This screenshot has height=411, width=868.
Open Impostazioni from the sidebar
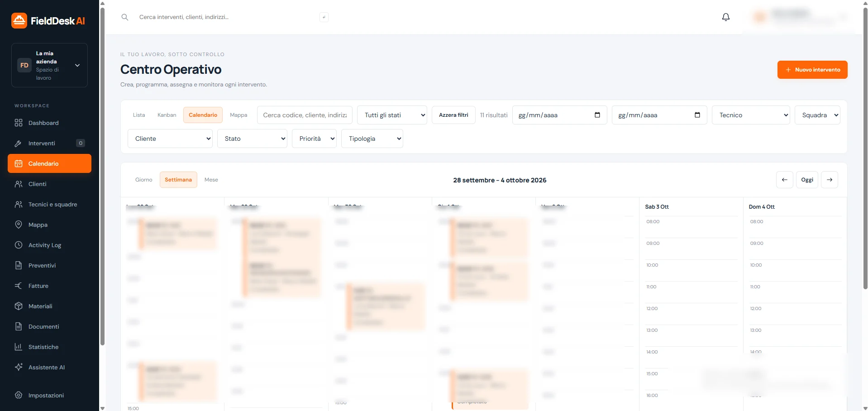point(49,395)
